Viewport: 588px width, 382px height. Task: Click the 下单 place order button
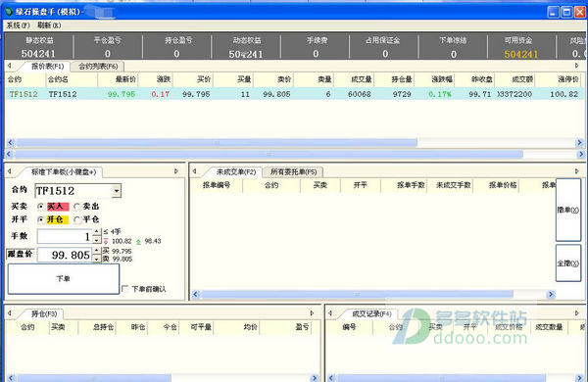[64, 278]
